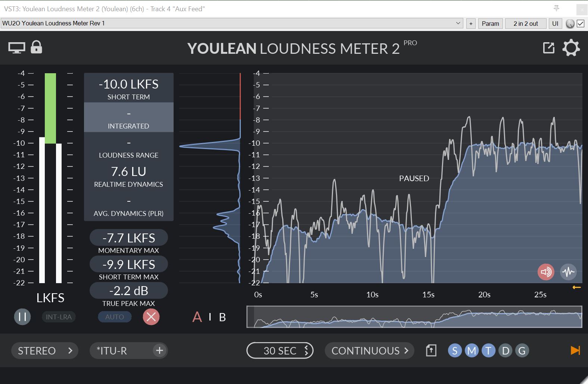Open the CONTINUOUS graph mode menu
The width and height of the screenshot is (588, 384).
(369, 351)
